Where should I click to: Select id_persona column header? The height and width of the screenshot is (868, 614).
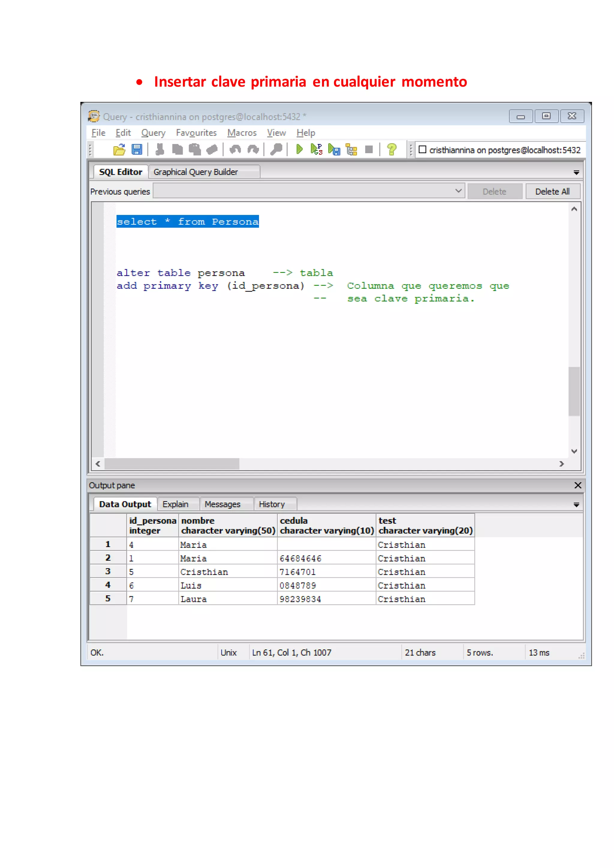pos(153,525)
